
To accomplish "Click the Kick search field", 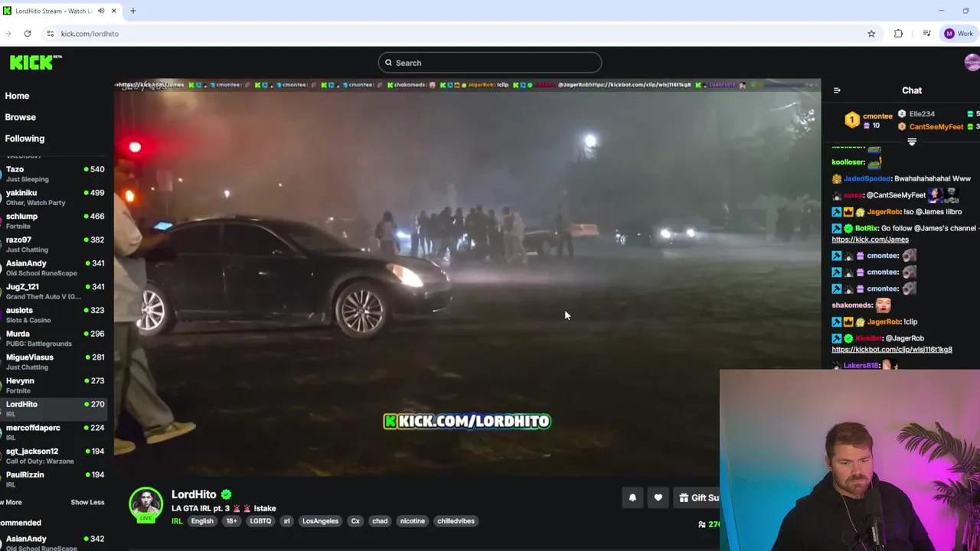I will [490, 63].
